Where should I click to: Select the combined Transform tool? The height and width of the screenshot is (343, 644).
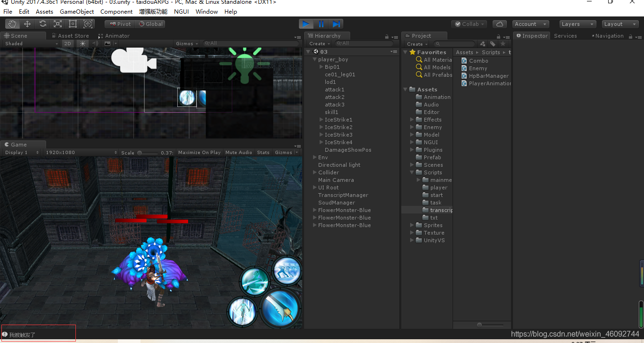pyautogui.click(x=88, y=24)
